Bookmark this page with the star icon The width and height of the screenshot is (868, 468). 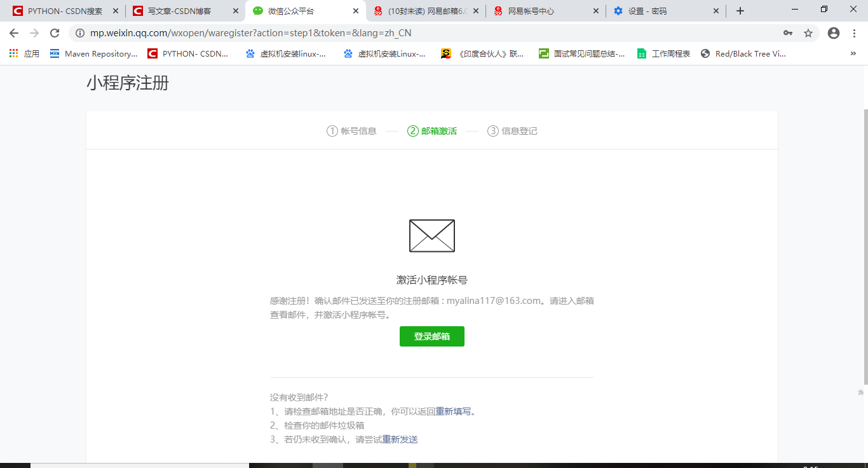tap(808, 33)
